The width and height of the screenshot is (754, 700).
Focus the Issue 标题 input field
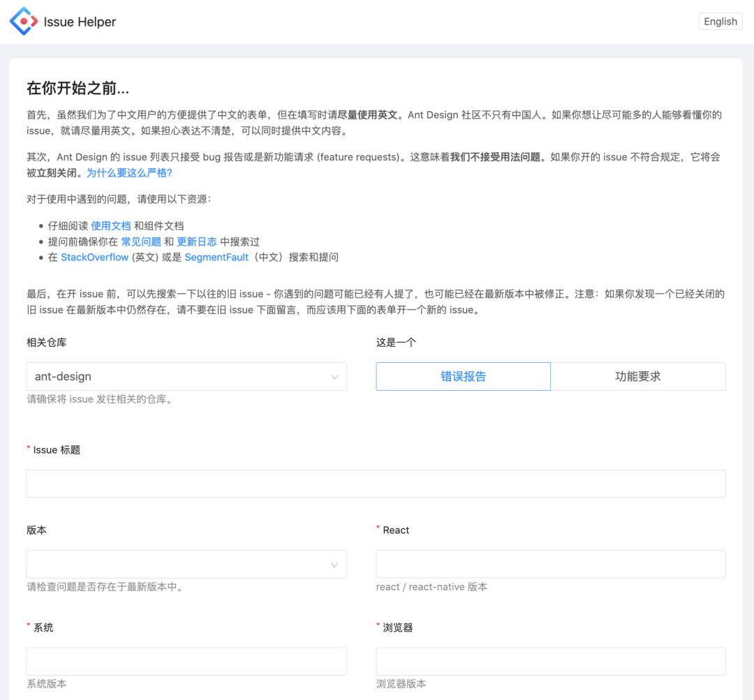point(376,484)
